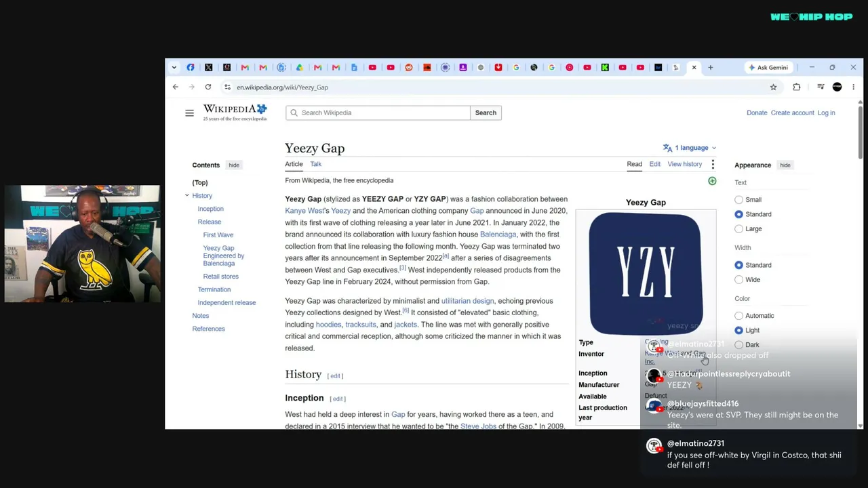Hide the Contents sidebar
The width and height of the screenshot is (868, 488).
click(x=234, y=165)
